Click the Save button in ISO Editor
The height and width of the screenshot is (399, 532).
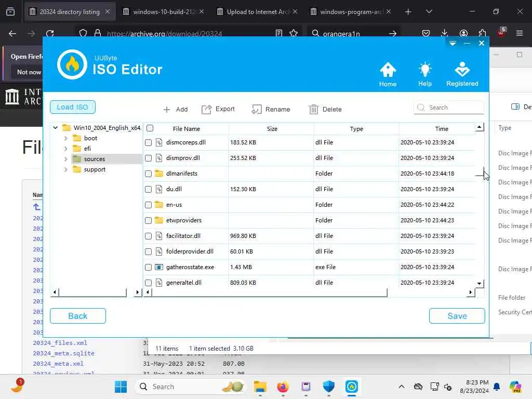(x=457, y=316)
